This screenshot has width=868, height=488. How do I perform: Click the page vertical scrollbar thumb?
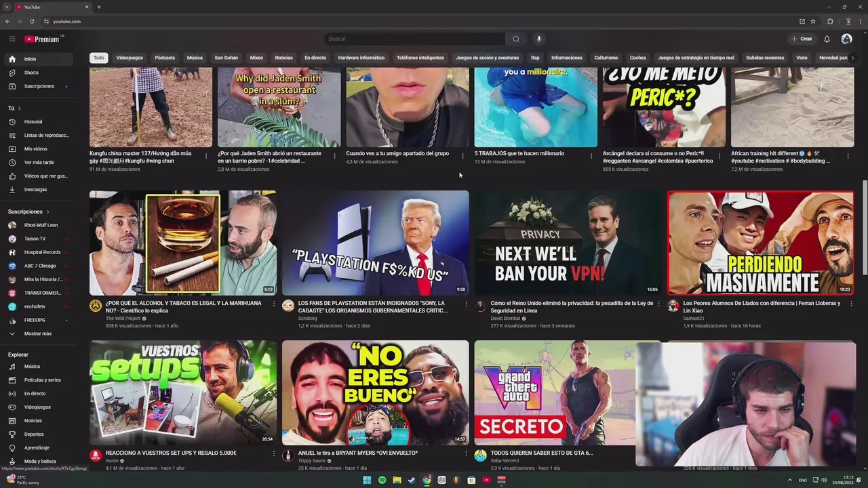865,228
